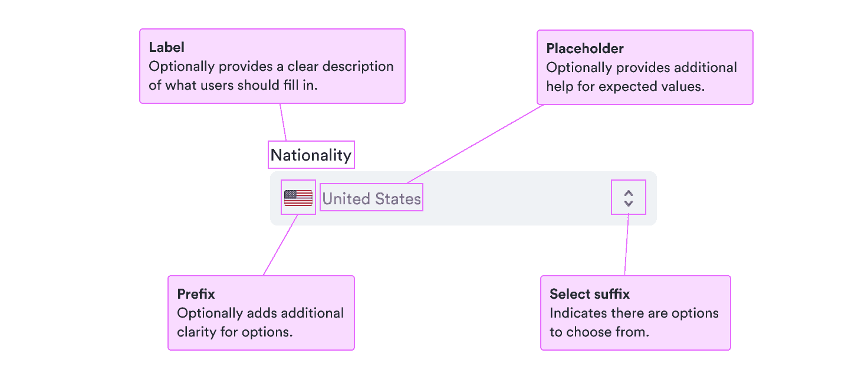Viewport: 868px width, 379px height.
Task: Click the connector line from the Placeholder callout
Action: point(475,145)
